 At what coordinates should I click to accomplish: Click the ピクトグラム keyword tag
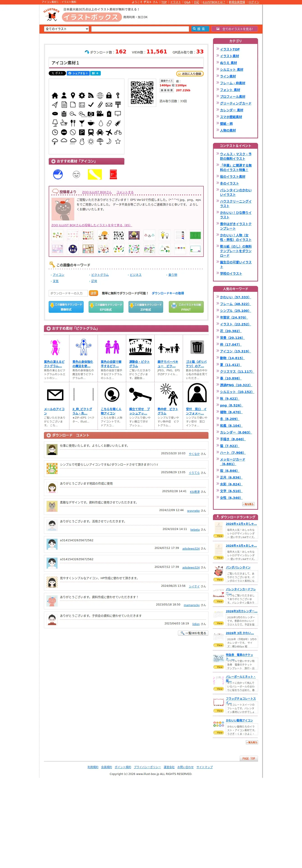coord(100,275)
